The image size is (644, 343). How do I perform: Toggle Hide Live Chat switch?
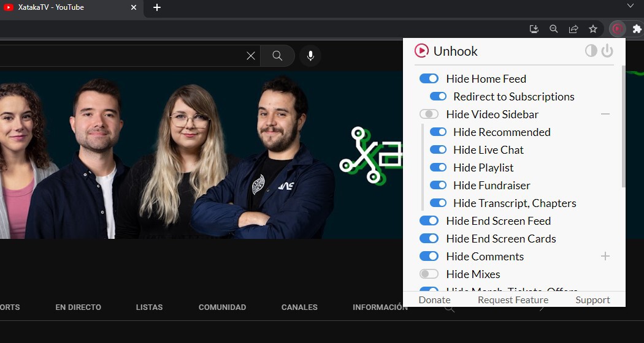438,149
